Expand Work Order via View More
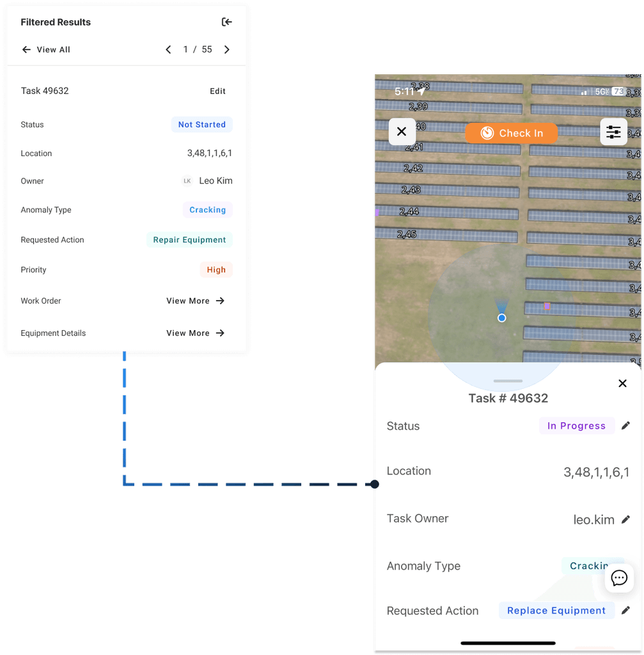This screenshot has height=655, width=644. click(x=194, y=301)
